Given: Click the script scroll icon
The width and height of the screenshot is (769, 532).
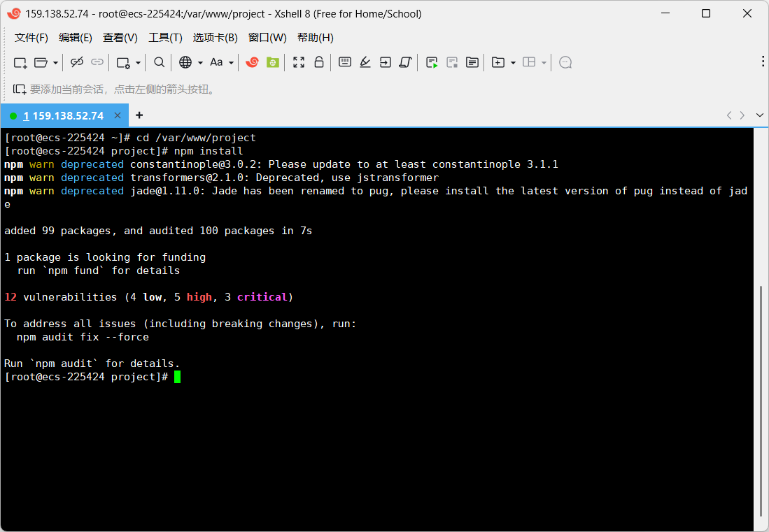Looking at the screenshot, I should [406, 62].
